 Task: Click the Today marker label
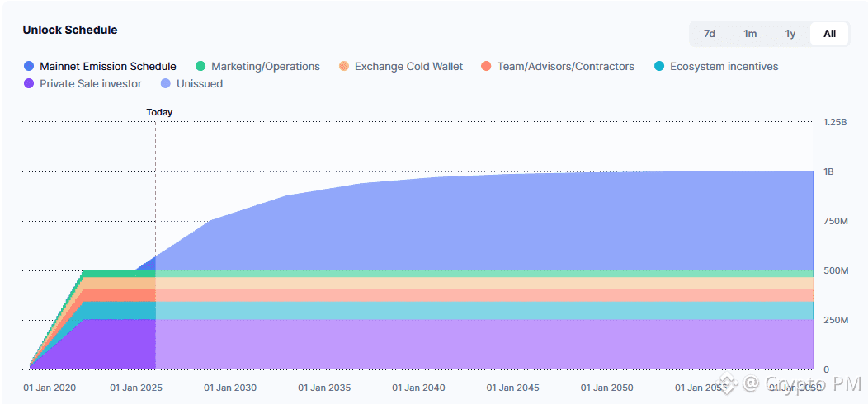click(159, 112)
